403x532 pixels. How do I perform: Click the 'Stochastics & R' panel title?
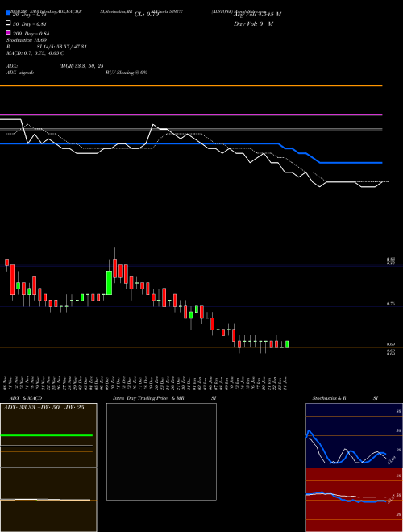click(x=329, y=398)
